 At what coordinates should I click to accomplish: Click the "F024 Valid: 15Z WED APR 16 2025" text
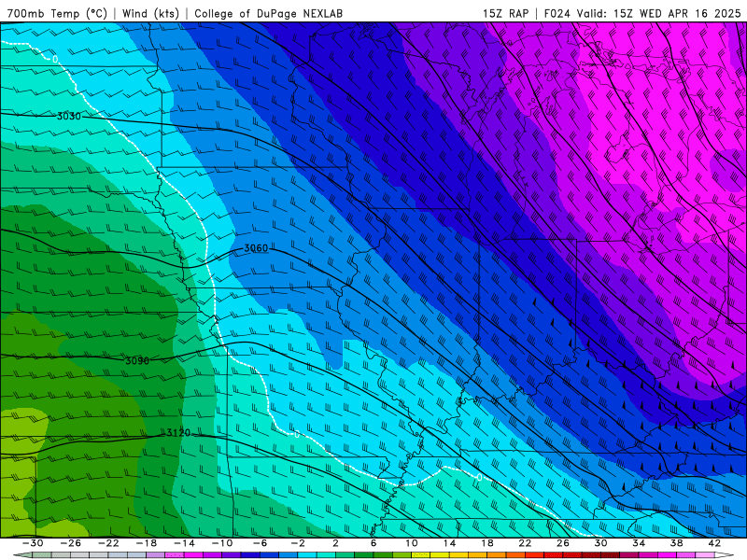642,13
